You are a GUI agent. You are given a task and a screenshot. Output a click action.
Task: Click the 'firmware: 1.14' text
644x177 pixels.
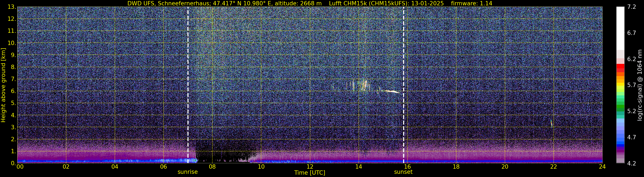coord(472,3)
